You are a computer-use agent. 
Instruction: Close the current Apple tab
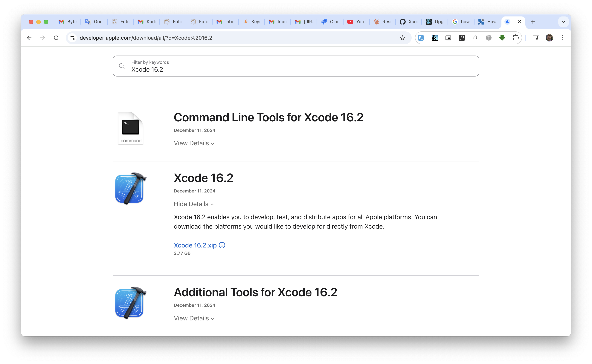[519, 22]
